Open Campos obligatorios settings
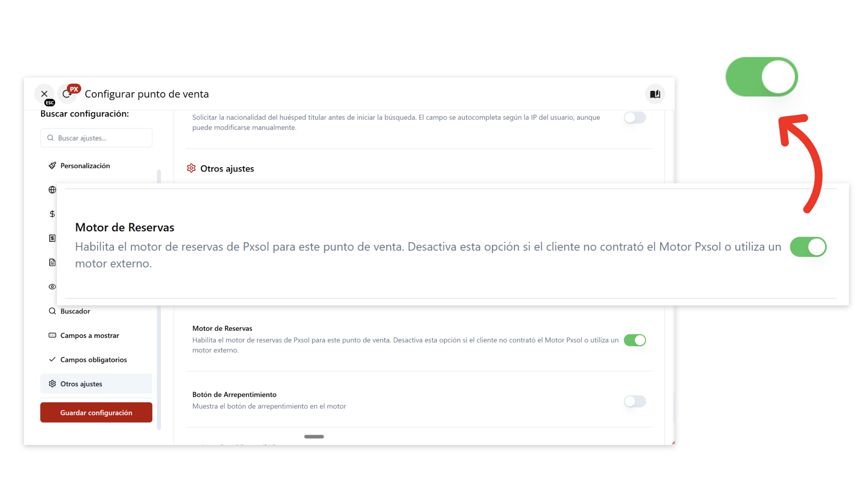Image resolution: width=868 pixels, height=488 pixels. [94, 360]
